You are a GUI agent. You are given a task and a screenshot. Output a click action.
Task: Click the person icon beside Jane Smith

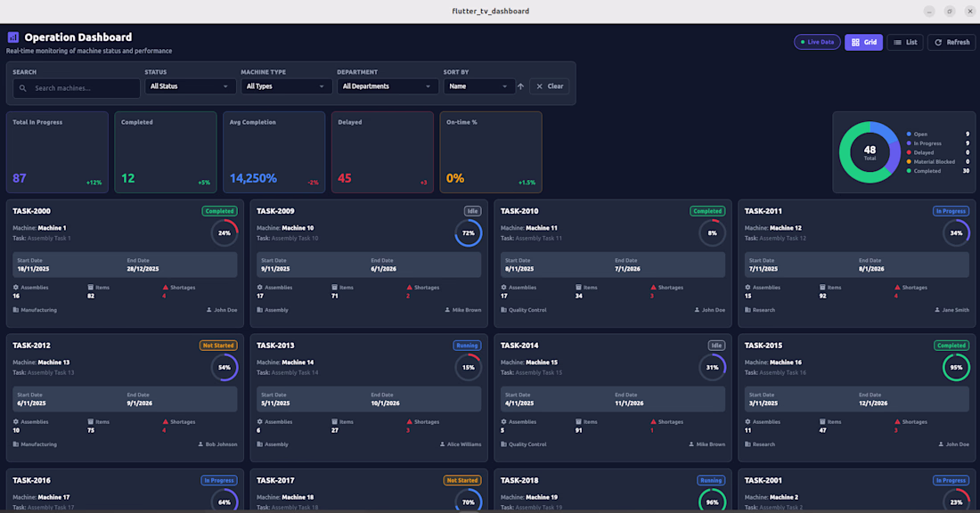click(x=937, y=310)
